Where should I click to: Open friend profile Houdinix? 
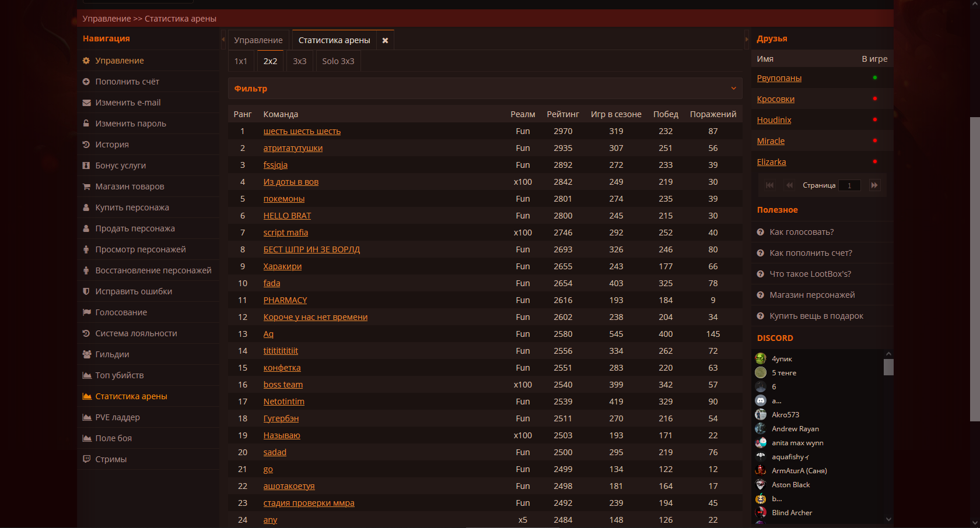(x=774, y=120)
